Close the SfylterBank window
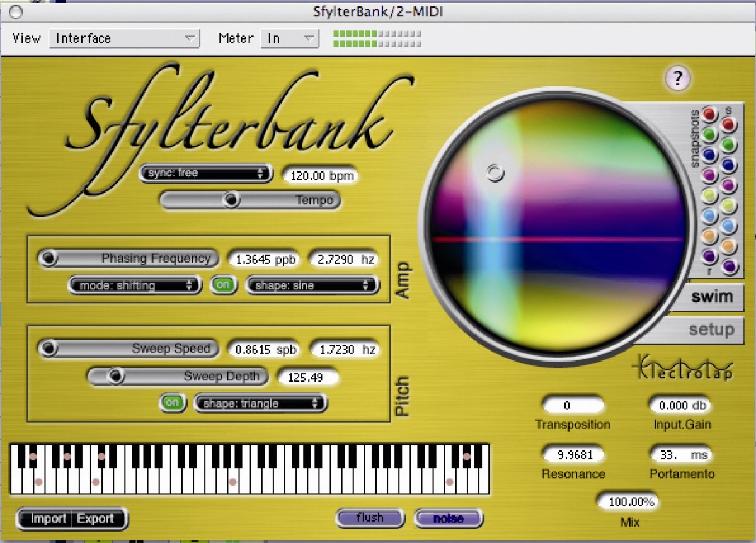Screen dimensions: 756x543 click(16, 11)
